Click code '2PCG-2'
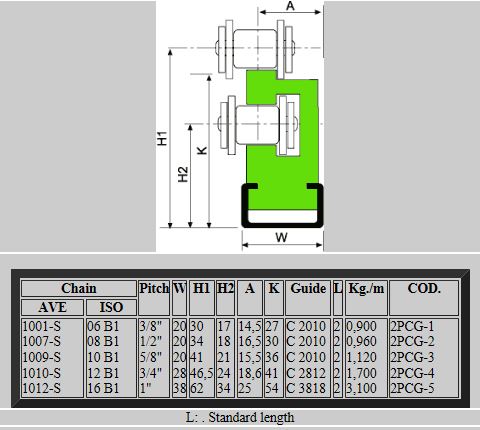This screenshot has height=430, width=480. (412, 342)
